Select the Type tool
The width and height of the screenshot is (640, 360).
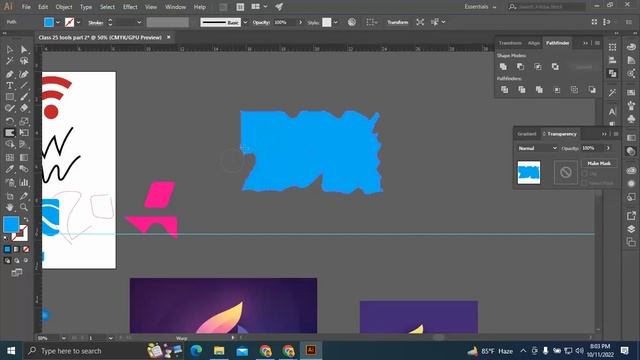10,86
